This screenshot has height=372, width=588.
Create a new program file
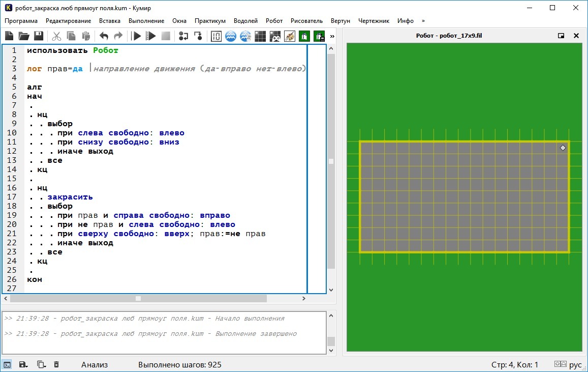coord(9,36)
